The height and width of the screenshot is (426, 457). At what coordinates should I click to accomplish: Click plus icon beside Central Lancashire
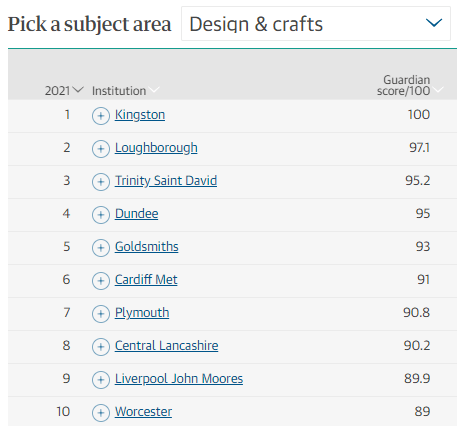pyautogui.click(x=101, y=347)
